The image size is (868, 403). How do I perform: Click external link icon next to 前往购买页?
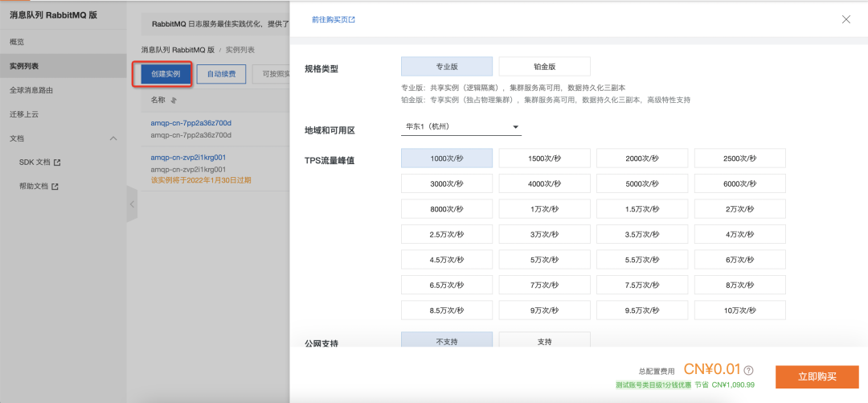(351, 19)
